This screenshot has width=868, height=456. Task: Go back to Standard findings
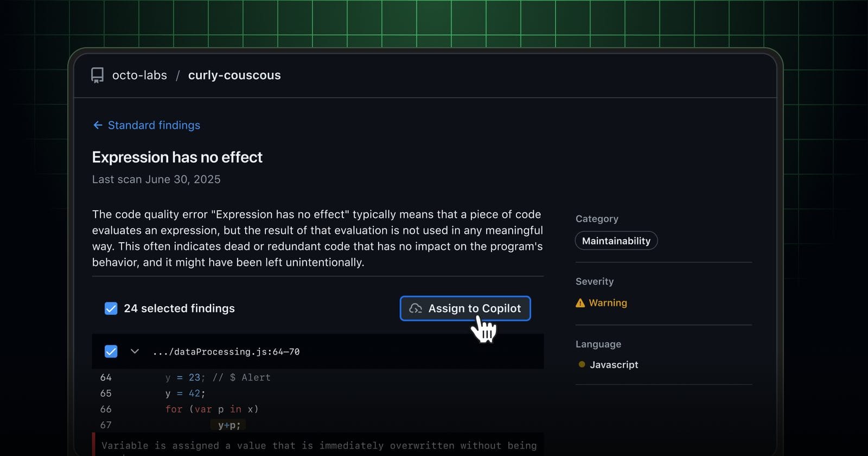tap(154, 125)
